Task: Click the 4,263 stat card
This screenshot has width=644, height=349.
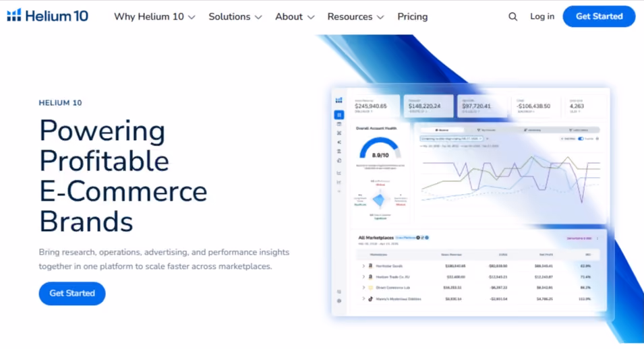Action: tap(586, 106)
